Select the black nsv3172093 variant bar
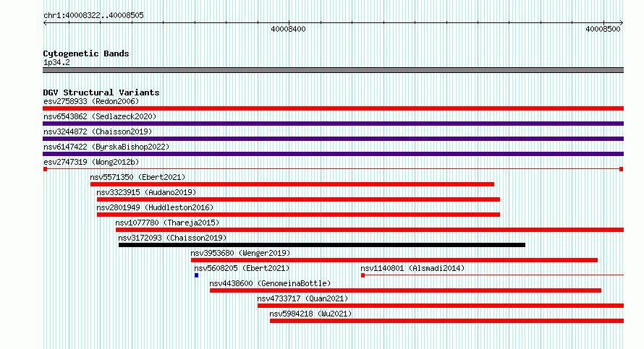Viewport: 644px width, 349px height. 322,245
